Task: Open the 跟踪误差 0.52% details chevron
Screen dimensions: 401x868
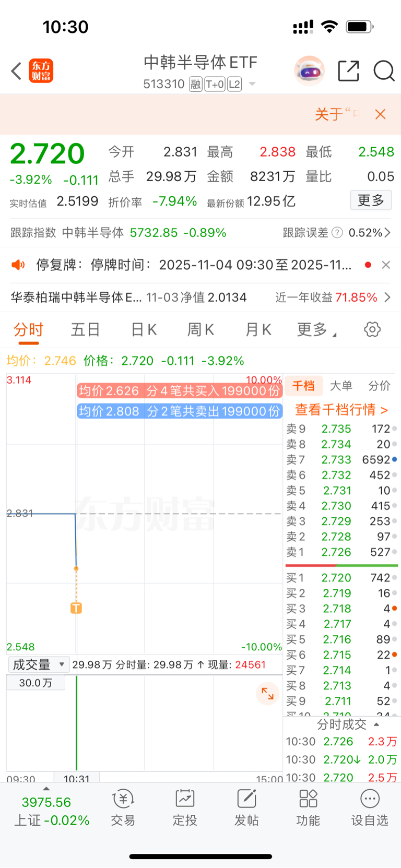Action: (x=387, y=233)
